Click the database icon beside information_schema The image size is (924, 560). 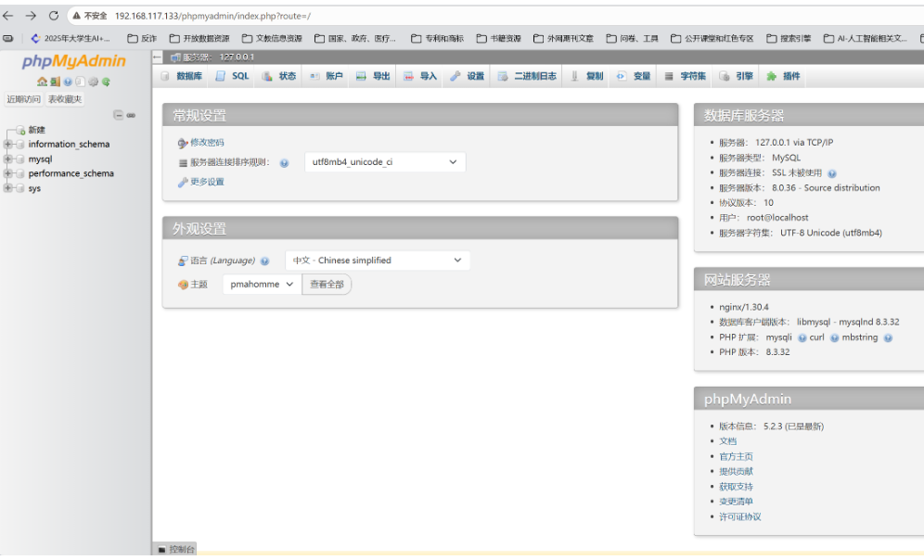tap(20, 145)
